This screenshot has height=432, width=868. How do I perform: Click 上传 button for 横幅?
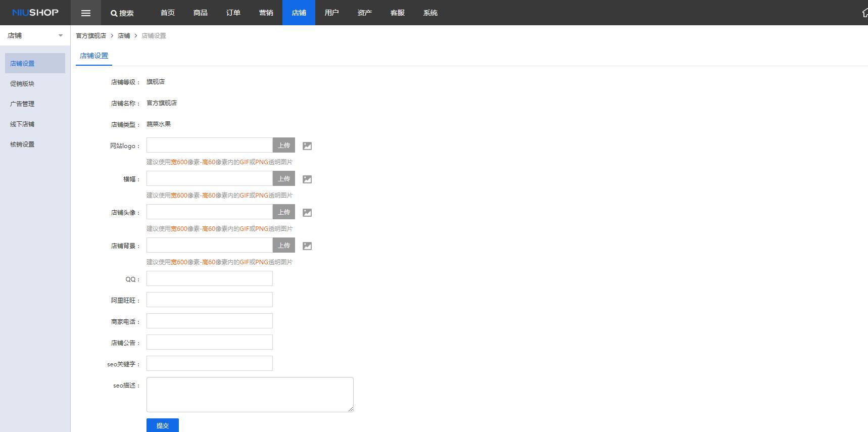[284, 178]
